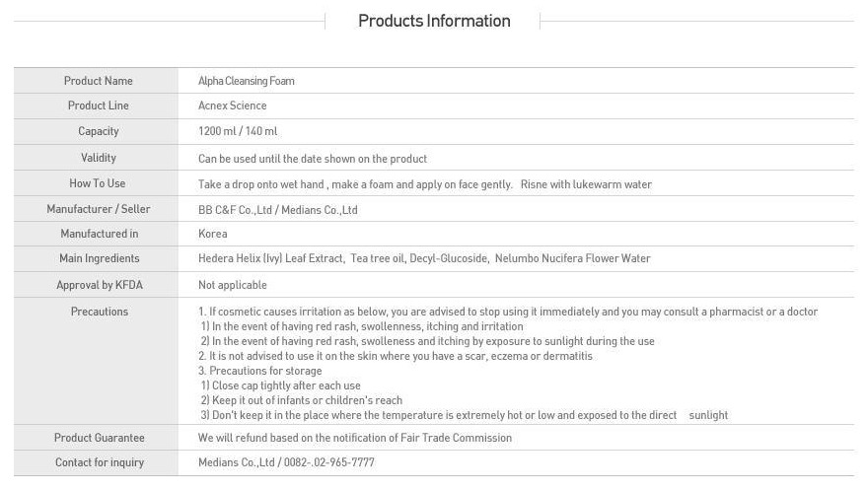Click the Fair Trade Commission guarantee text

456,438
